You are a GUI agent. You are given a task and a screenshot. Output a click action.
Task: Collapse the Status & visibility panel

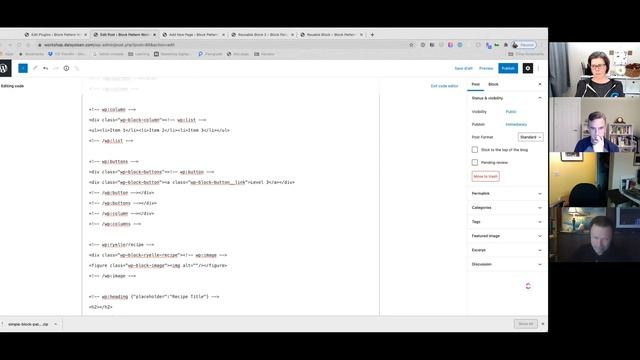point(506,98)
